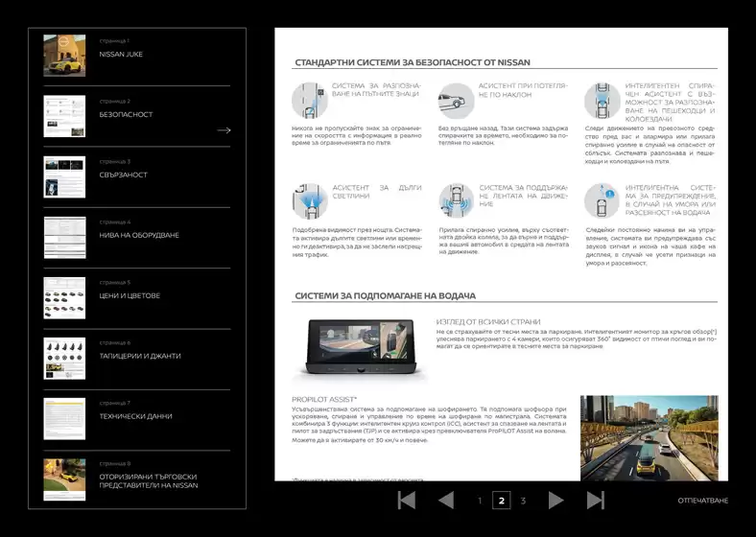Click the high beam assist icon
Image resolution: width=756 pixels, height=537 pixels.
click(x=310, y=201)
